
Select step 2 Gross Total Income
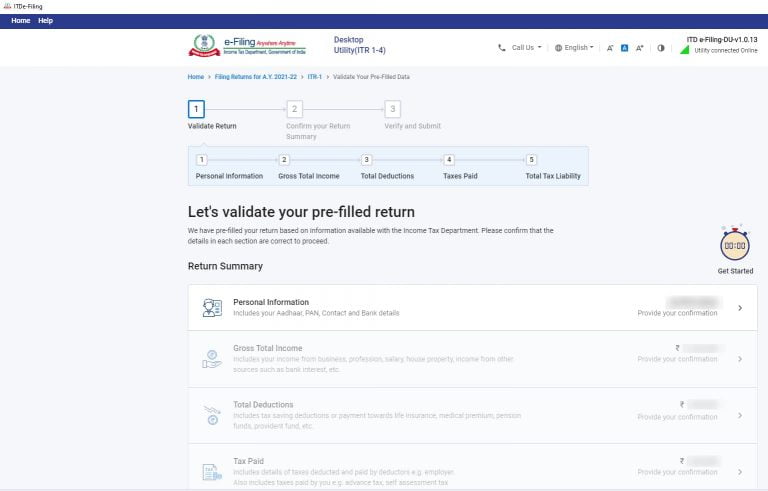[x=284, y=160]
